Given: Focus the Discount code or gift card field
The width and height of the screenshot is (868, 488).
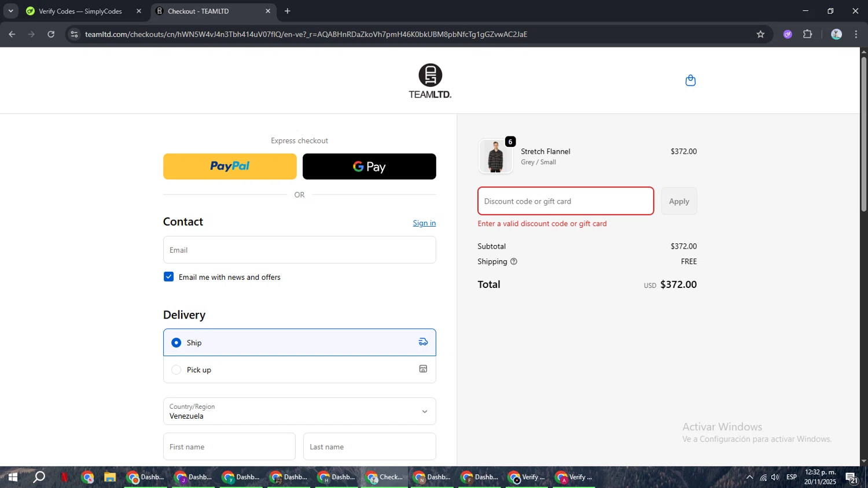Looking at the screenshot, I should [x=565, y=201].
